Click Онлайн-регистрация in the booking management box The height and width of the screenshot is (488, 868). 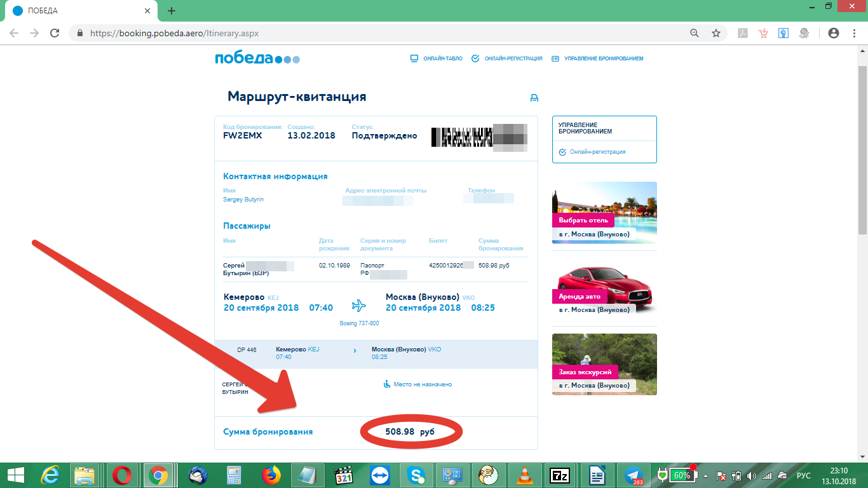pyautogui.click(x=592, y=152)
